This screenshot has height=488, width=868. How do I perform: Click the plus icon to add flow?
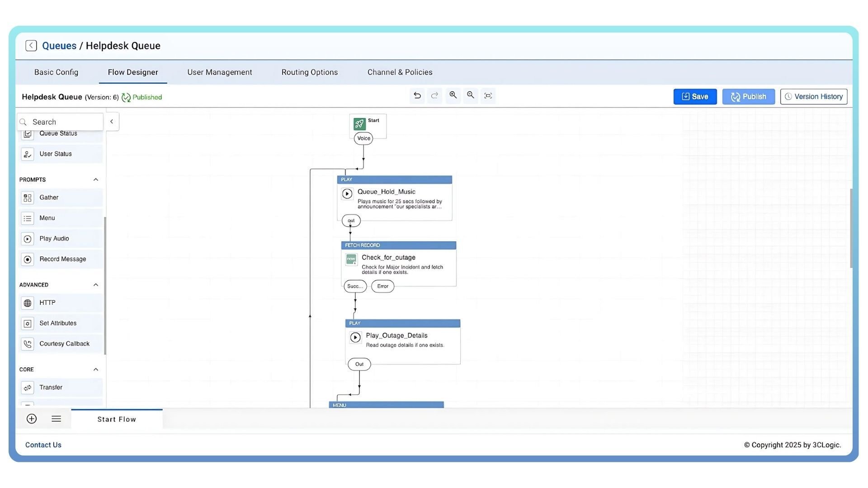[32, 419]
